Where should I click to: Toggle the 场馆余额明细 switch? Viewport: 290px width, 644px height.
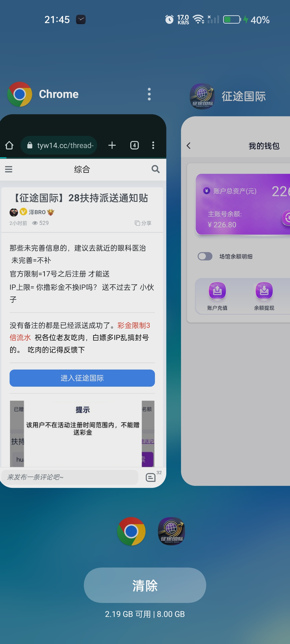[x=205, y=257]
